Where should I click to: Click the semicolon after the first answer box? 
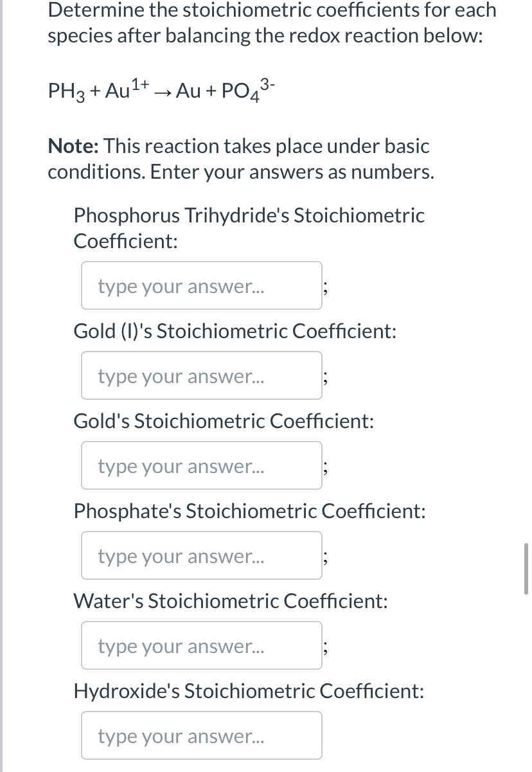point(326,289)
